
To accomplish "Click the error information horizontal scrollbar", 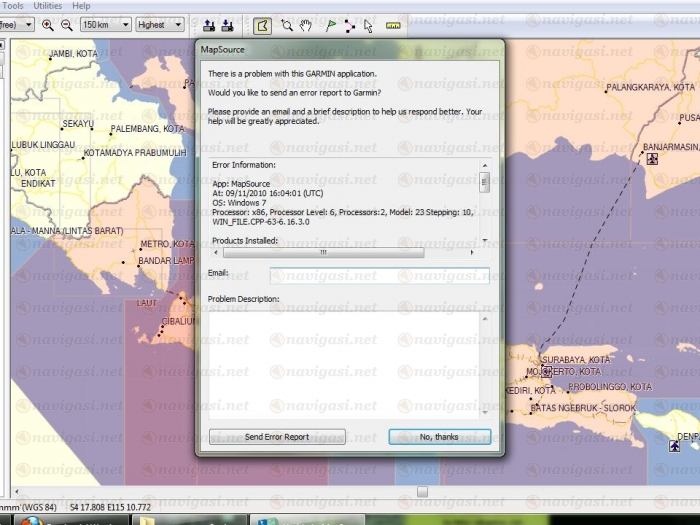I will (x=323, y=253).
